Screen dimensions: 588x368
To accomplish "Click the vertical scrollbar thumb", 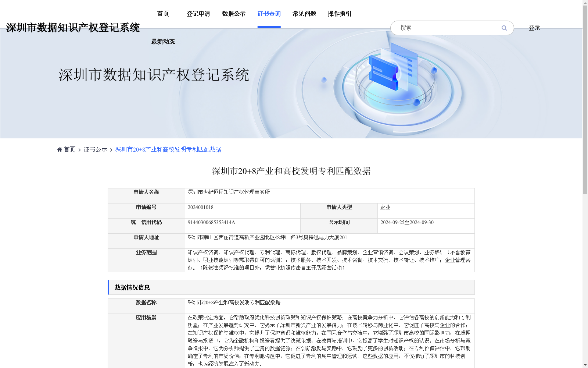I will point(585,100).
